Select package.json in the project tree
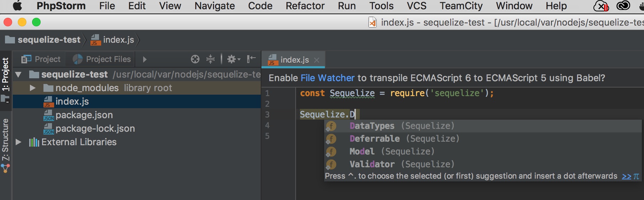 (x=137, y=115)
